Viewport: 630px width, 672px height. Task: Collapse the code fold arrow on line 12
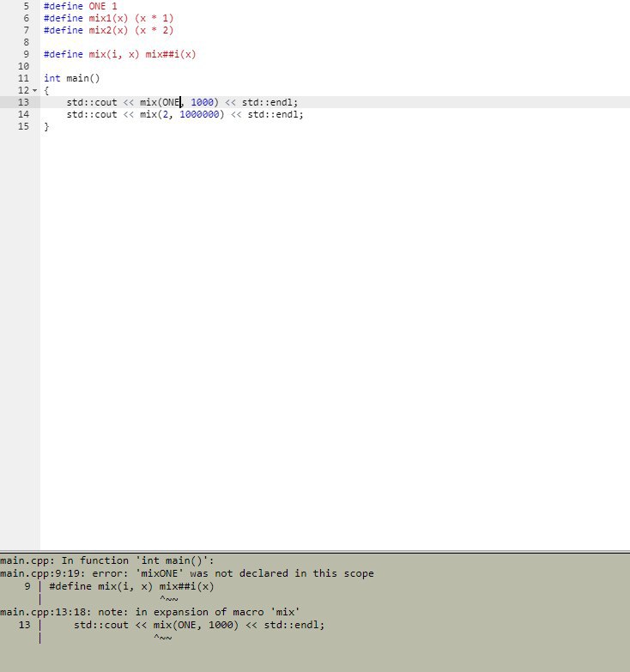pos(34,90)
